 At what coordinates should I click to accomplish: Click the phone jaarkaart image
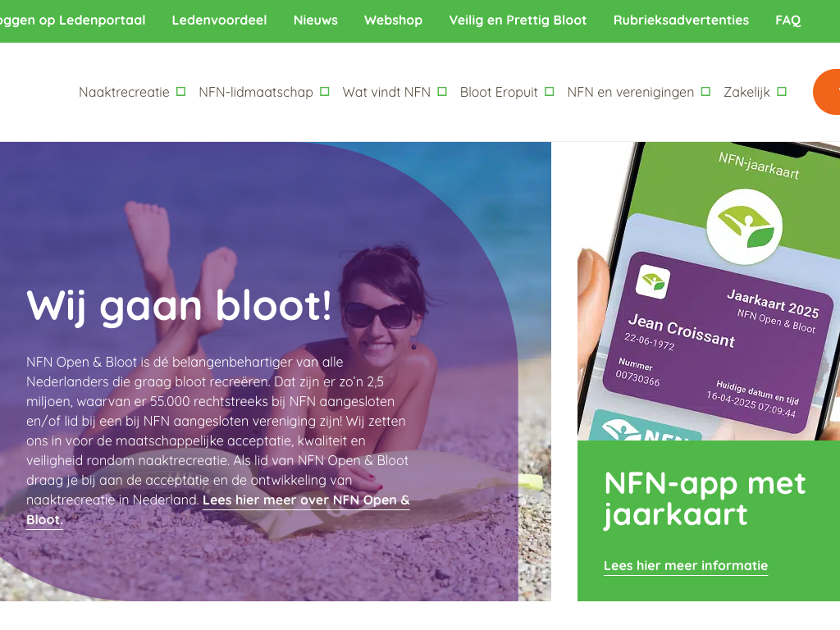click(x=709, y=291)
